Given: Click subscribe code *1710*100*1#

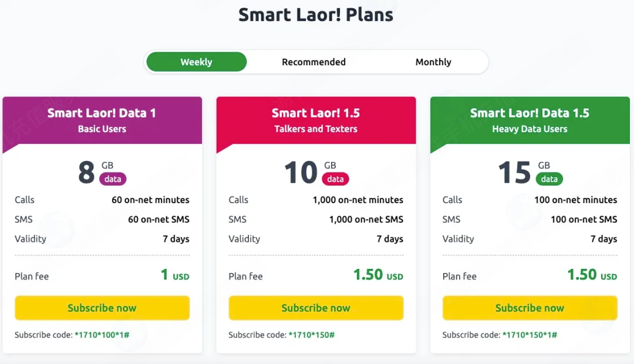Looking at the screenshot, I should coord(102,335).
